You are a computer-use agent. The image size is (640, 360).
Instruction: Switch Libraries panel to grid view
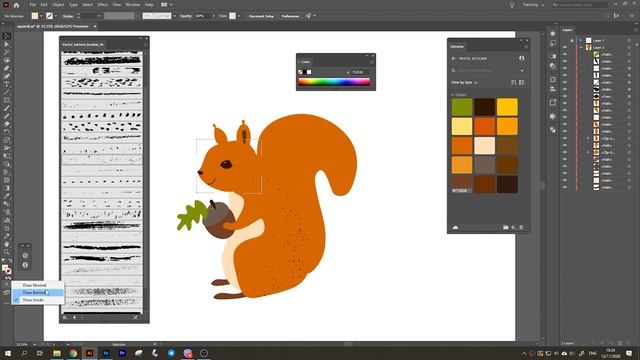522,82
